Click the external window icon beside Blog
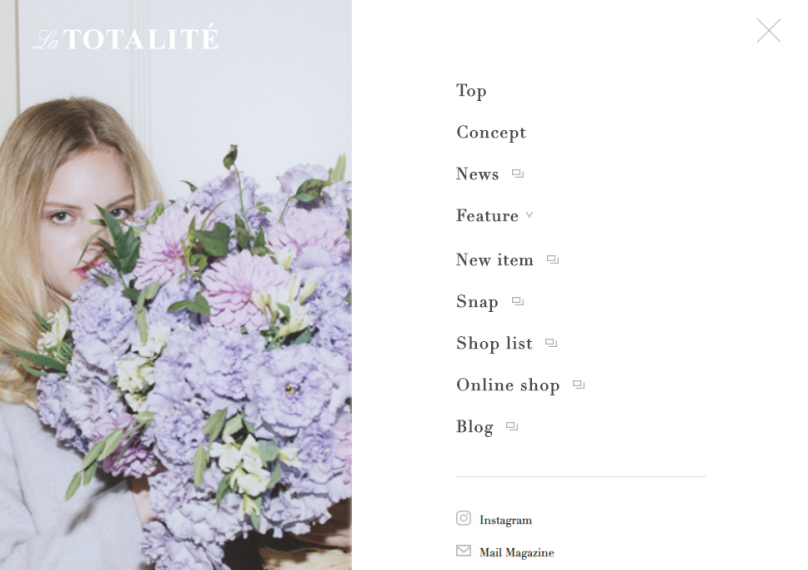Viewport: 808px width, 570px height. tap(512, 426)
